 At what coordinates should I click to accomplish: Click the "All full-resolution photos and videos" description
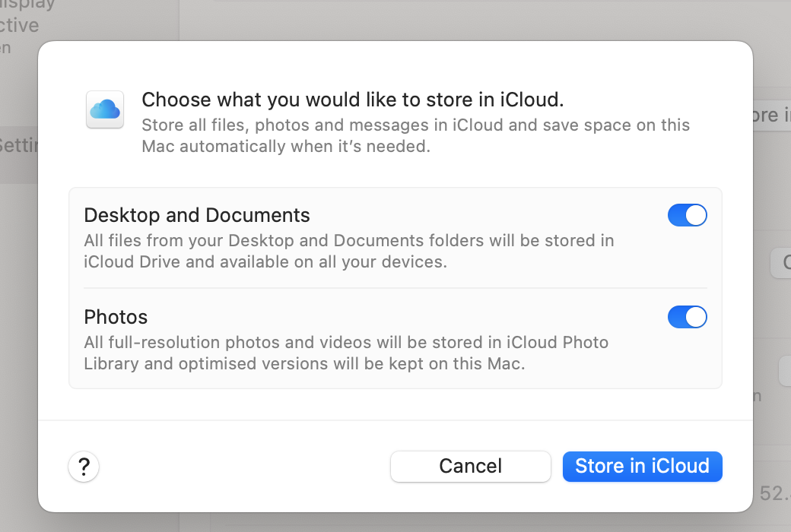pyautogui.click(x=346, y=353)
